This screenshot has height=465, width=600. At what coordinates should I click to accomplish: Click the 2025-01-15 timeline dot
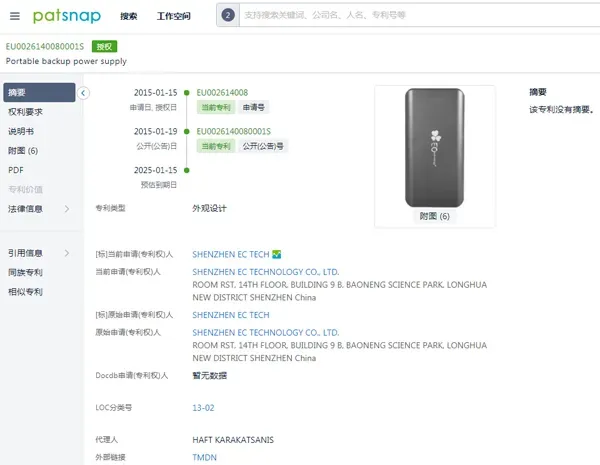pyautogui.click(x=187, y=170)
